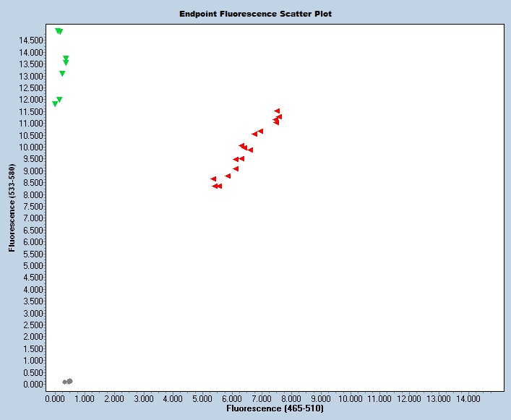Click the gray data point cluster near origin
Viewport: 511px width, 420px height.
(x=68, y=382)
